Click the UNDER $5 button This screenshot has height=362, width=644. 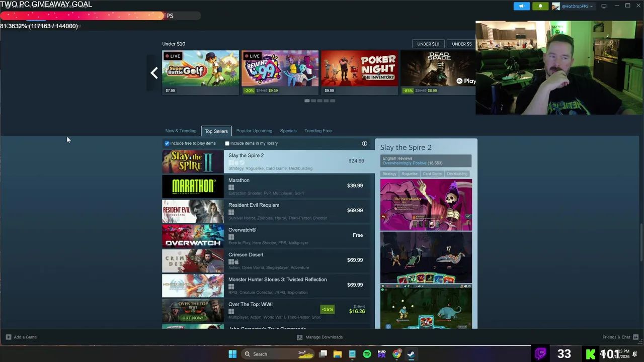[461, 44]
